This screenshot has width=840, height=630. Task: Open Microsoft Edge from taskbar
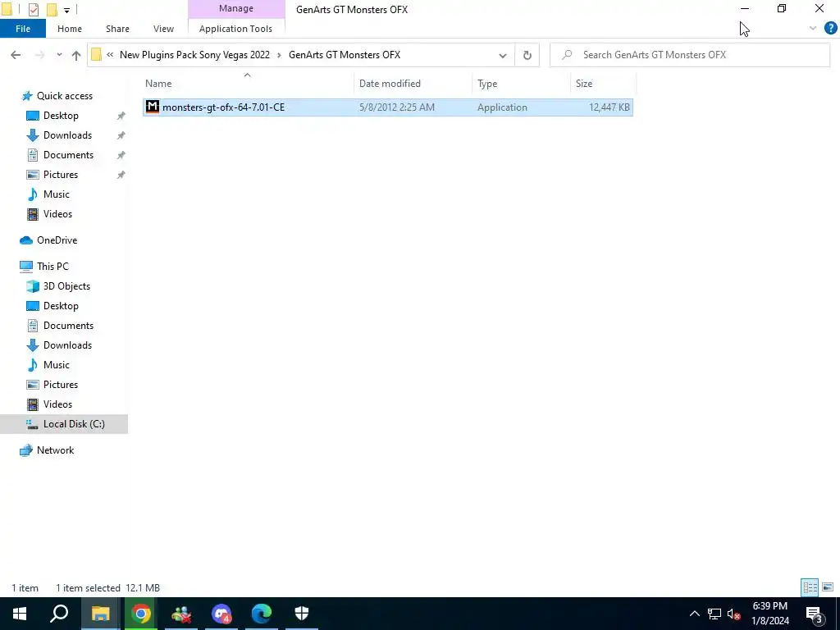click(x=262, y=614)
